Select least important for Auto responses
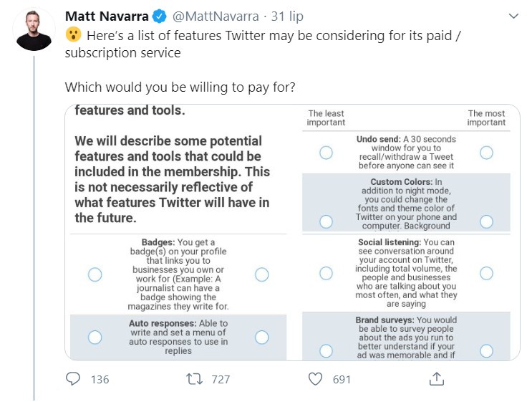Screen dimensions: 532x402 point(95,337)
